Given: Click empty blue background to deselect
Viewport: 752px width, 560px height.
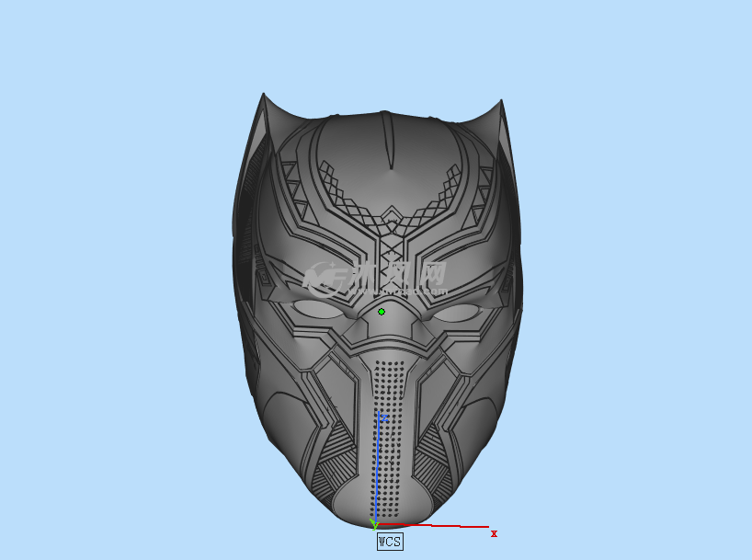Looking at the screenshot, I should pos(110,276).
